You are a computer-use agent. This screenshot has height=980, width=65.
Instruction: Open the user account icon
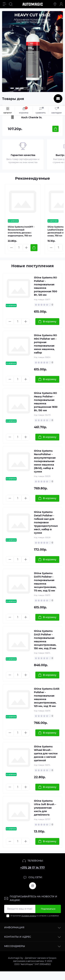(61, 4)
